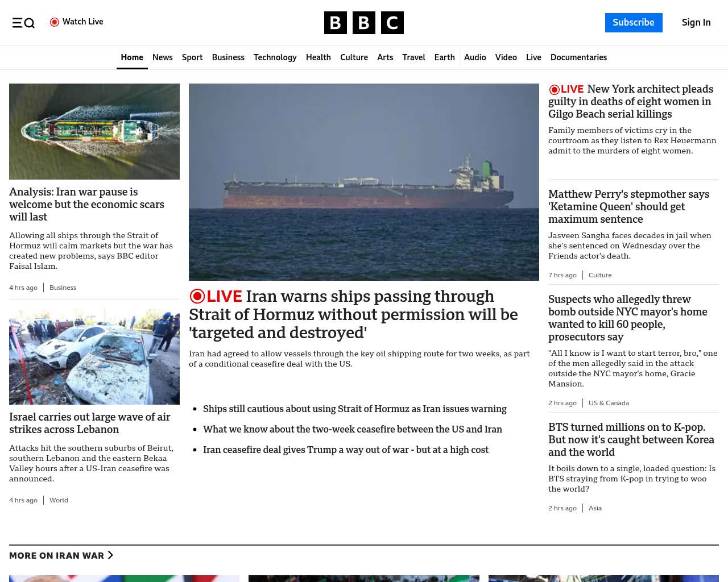Open Israel air strikes Lebanon headline
Viewport: 728px width, 582px height.
[x=89, y=423]
